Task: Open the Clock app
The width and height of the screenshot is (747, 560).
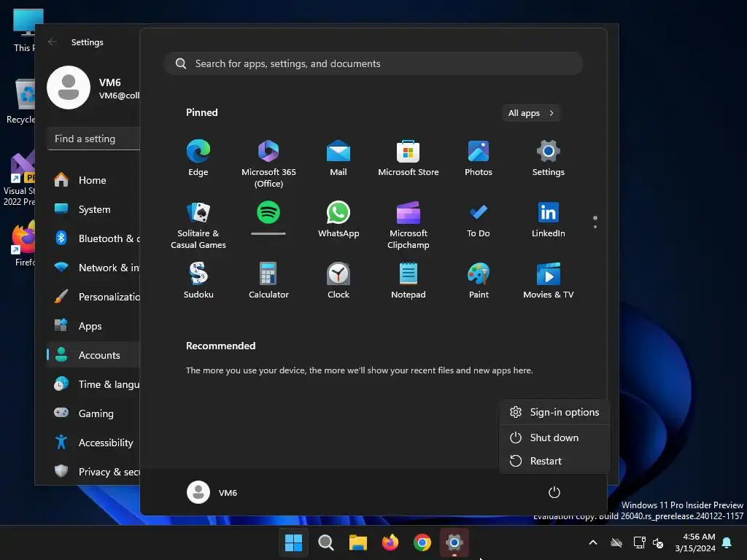Action: coord(338,281)
